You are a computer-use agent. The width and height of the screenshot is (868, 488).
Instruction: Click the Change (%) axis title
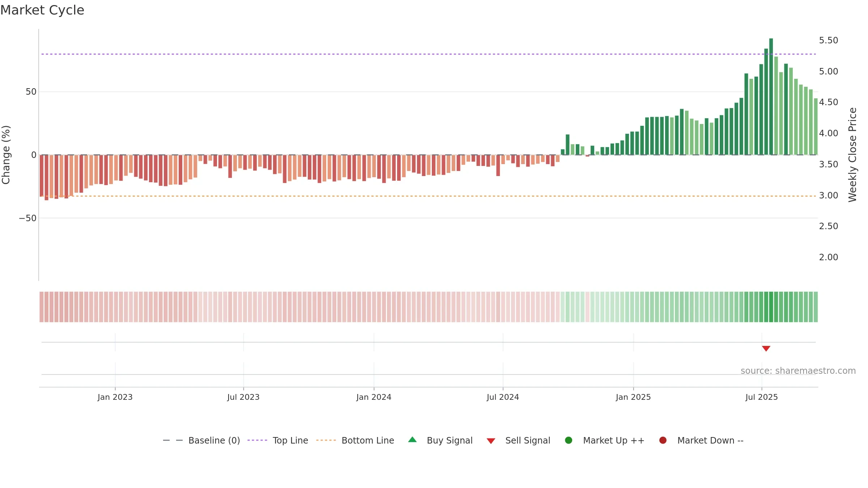point(6,155)
